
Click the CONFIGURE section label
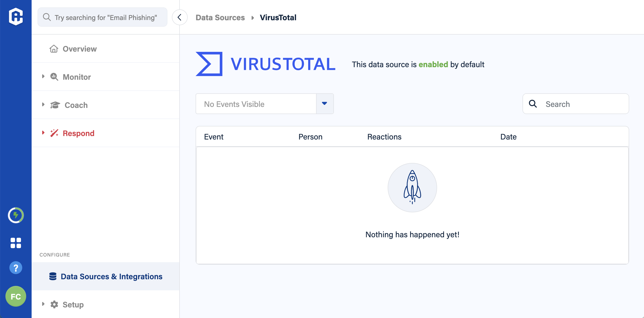tap(55, 255)
